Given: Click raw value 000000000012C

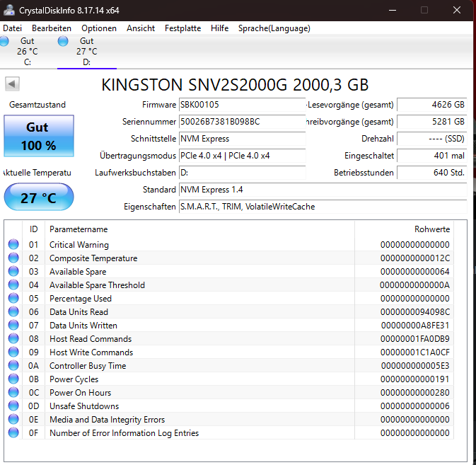Looking at the screenshot, I should click(x=414, y=258).
